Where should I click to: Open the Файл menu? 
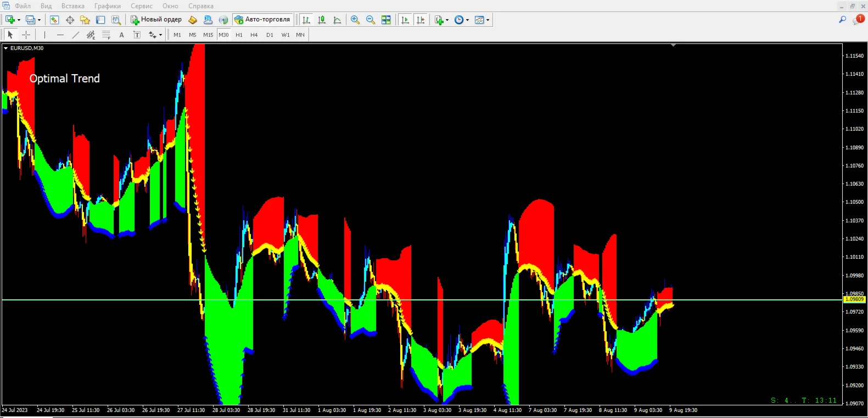pos(23,6)
